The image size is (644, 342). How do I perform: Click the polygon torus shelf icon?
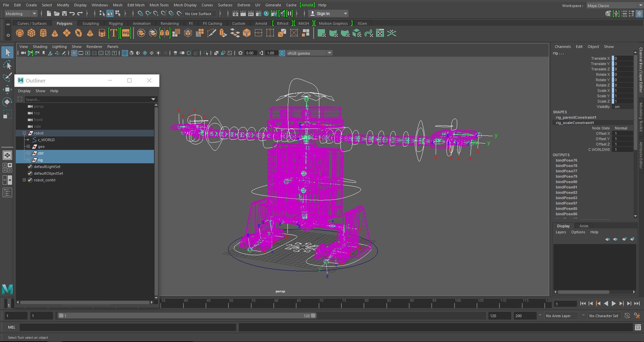click(78, 33)
